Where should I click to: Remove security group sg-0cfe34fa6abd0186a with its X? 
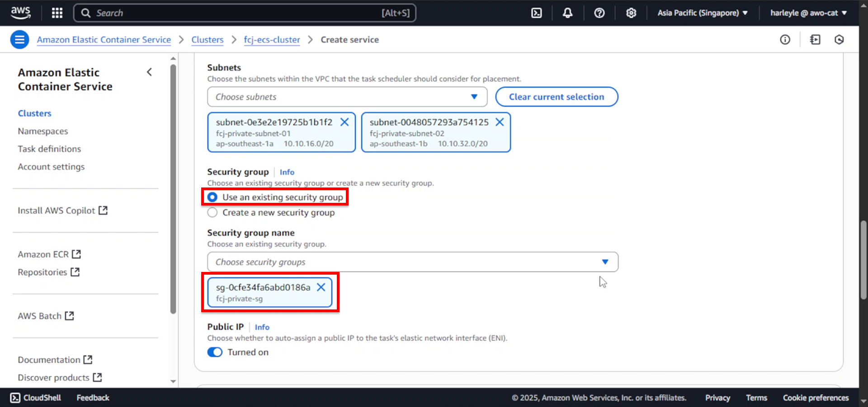[321, 287]
